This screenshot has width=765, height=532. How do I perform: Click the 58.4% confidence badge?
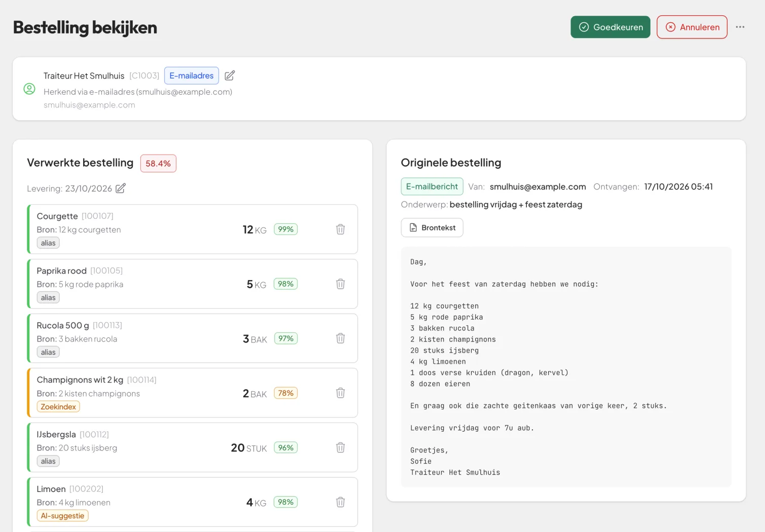click(x=158, y=164)
